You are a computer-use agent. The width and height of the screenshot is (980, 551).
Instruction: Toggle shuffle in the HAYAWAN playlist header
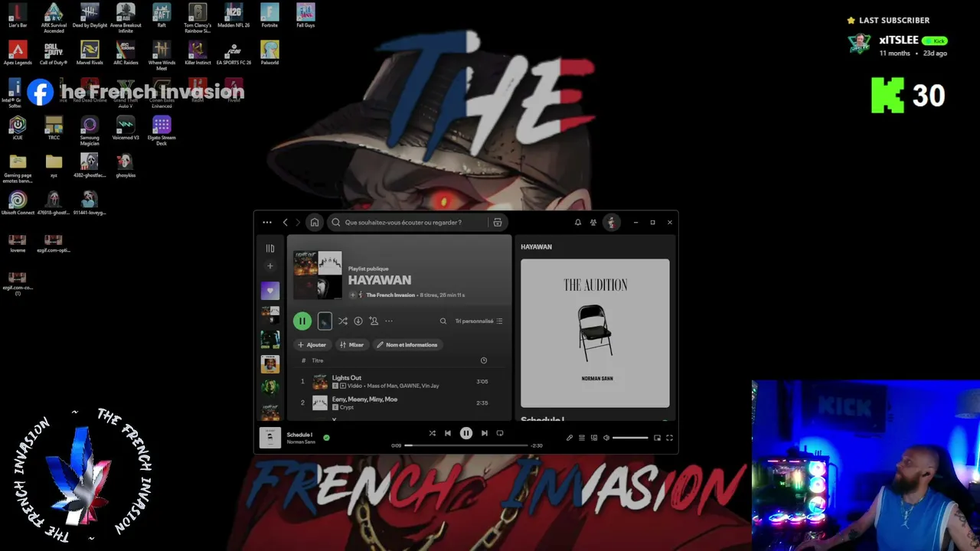click(343, 321)
